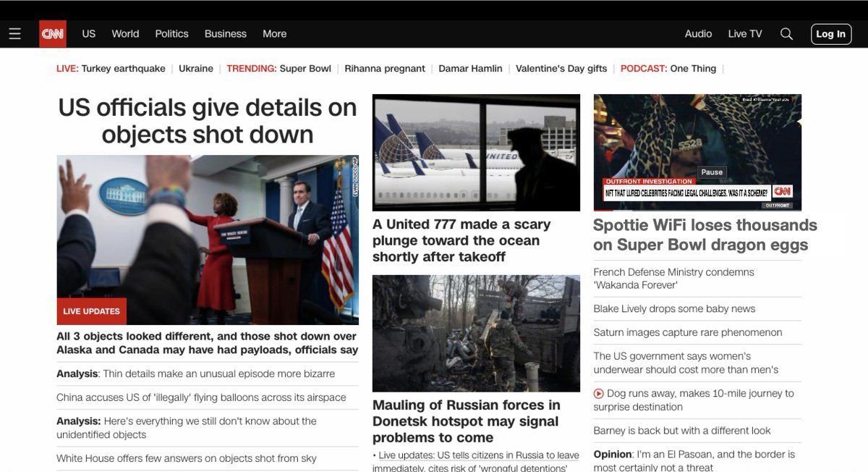Open Opinion: I'm an El Pasoan story
Viewport: 868px width, 472px height.
tap(694, 460)
